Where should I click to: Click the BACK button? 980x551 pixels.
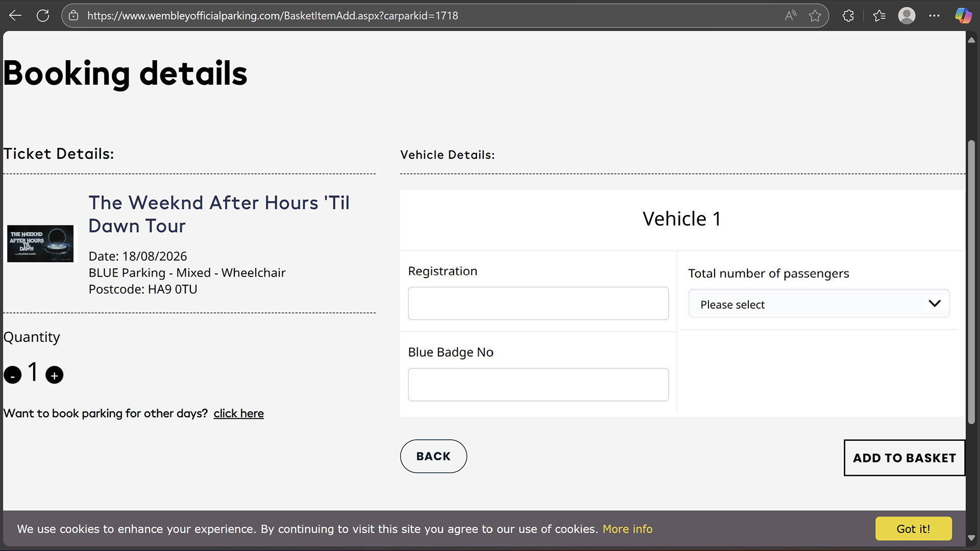[x=433, y=456]
